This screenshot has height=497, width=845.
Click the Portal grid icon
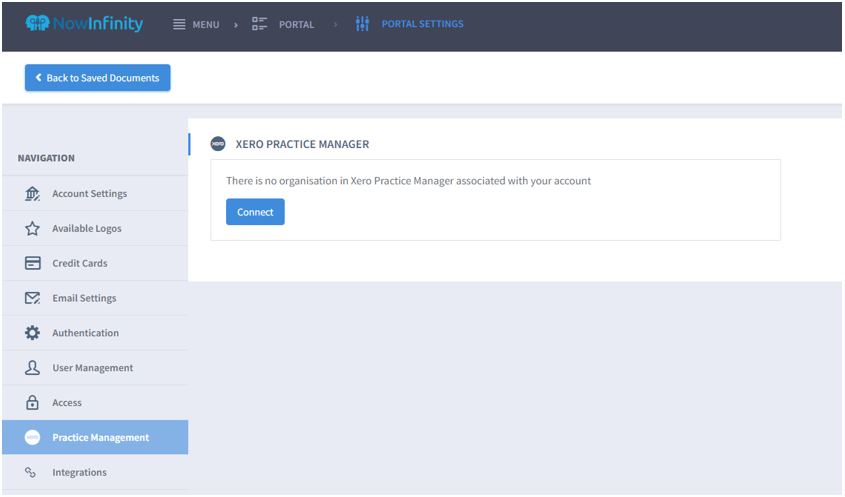[x=260, y=24]
